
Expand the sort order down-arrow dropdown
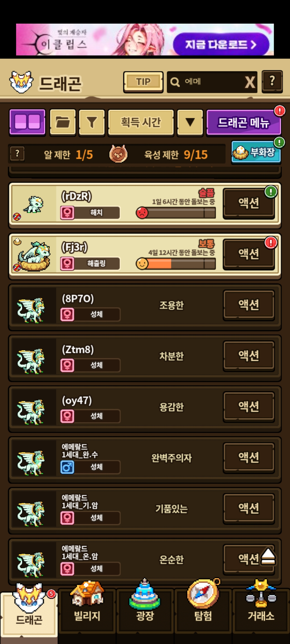tap(190, 122)
